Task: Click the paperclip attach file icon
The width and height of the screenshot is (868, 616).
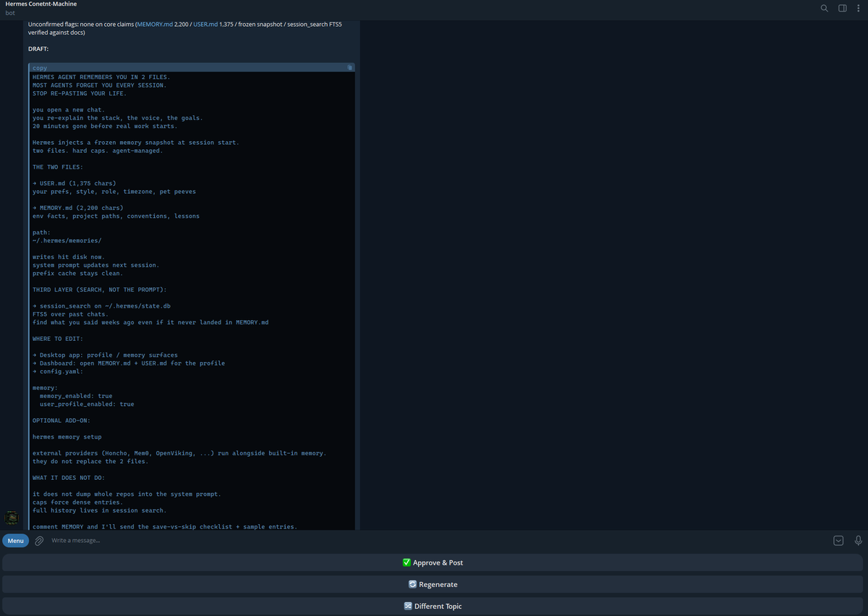Action: [39, 541]
